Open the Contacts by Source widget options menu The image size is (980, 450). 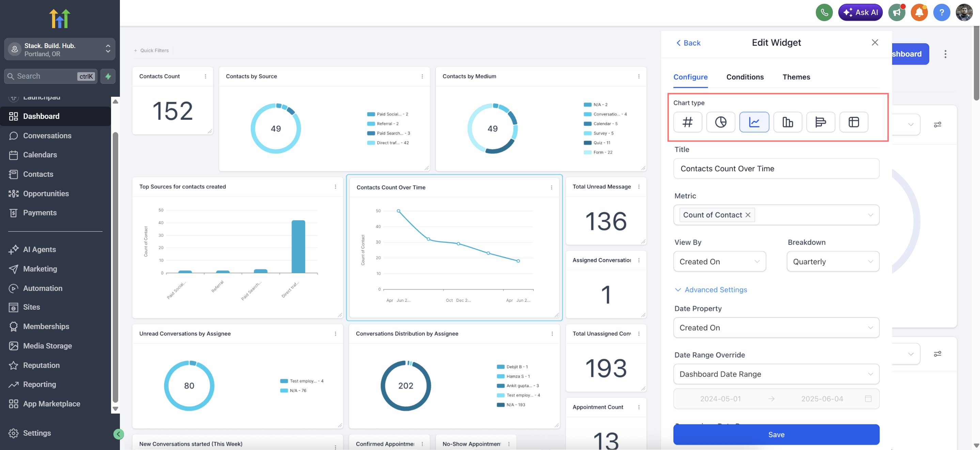[422, 76]
